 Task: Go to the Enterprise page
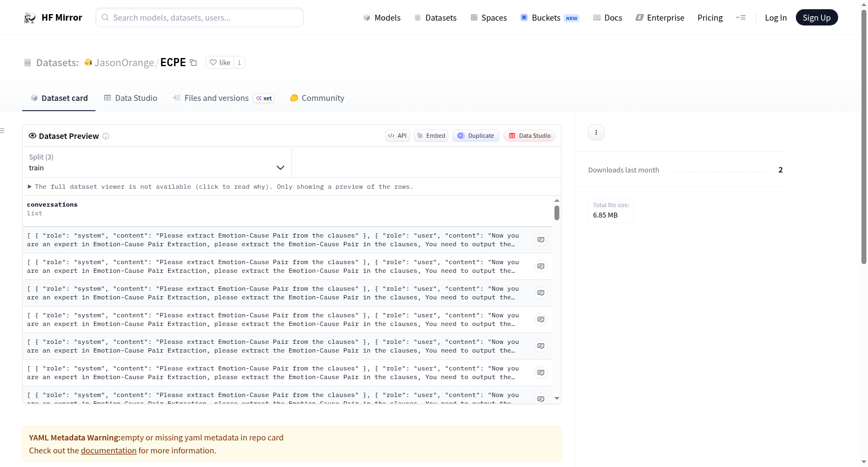pyautogui.click(x=660, y=18)
